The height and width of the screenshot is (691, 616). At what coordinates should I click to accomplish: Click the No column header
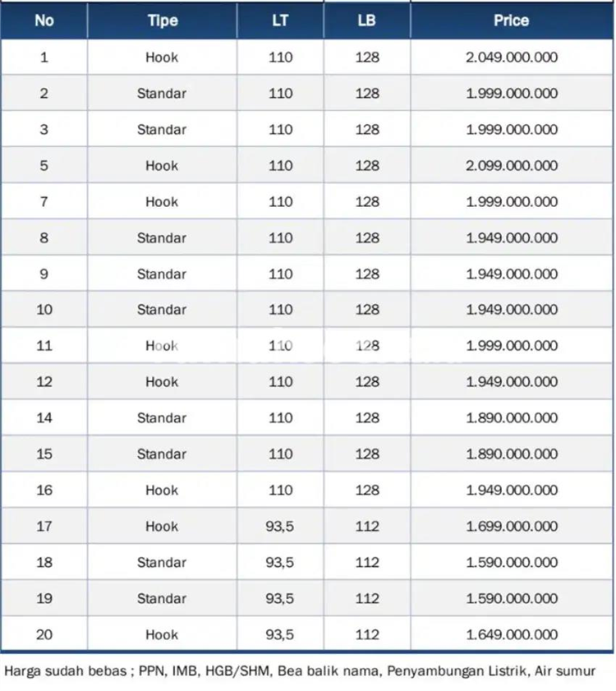point(44,21)
